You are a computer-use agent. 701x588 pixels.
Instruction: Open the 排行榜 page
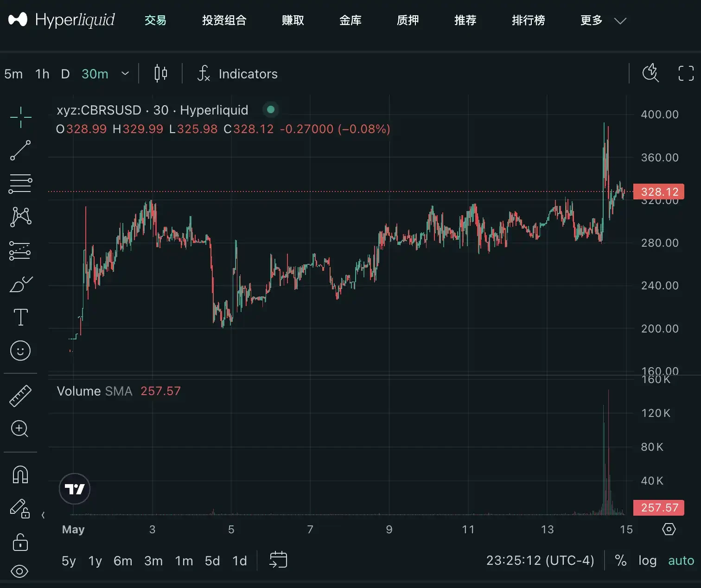tap(529, 20)
